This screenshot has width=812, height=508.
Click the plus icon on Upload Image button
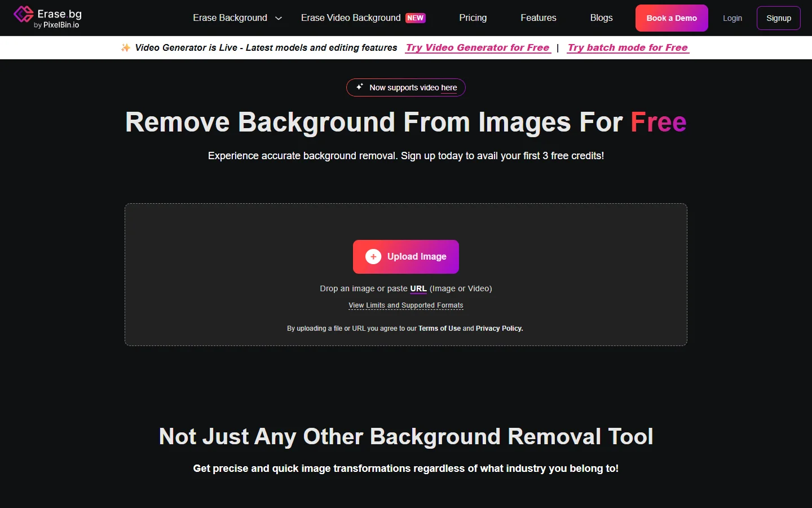(x=373, y=256)
